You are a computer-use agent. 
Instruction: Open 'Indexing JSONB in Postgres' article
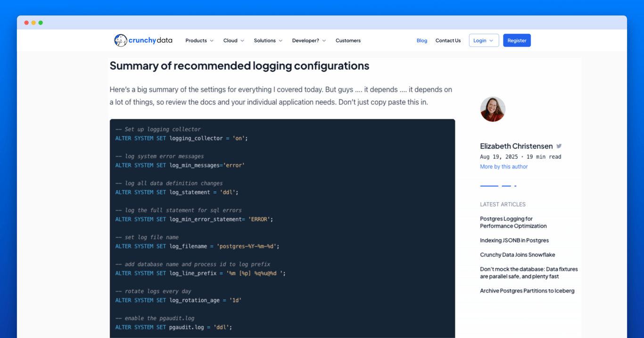point(514,240)
